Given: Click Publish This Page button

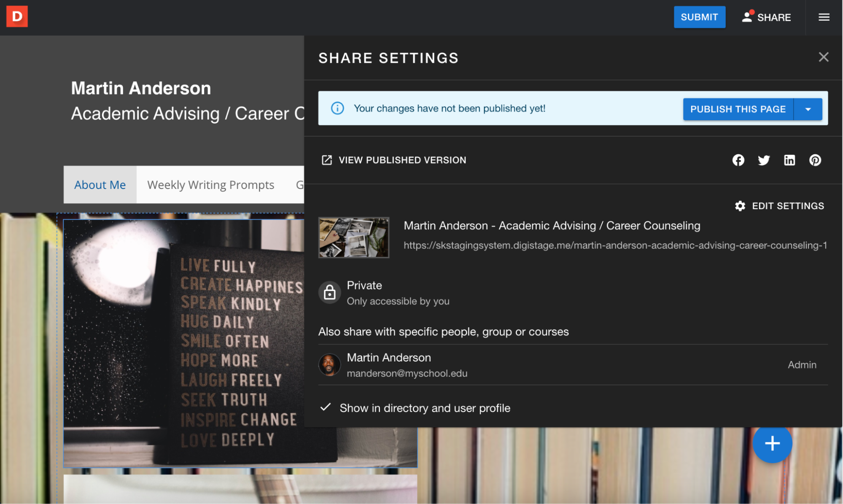Looking at the screenshot, I should pyautogui.click(x=738, y=109).
